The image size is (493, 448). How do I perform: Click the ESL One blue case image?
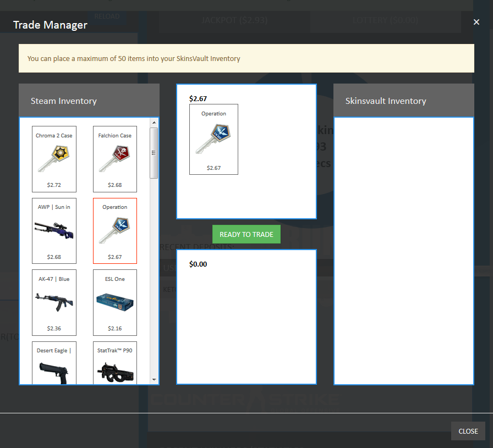115,302
